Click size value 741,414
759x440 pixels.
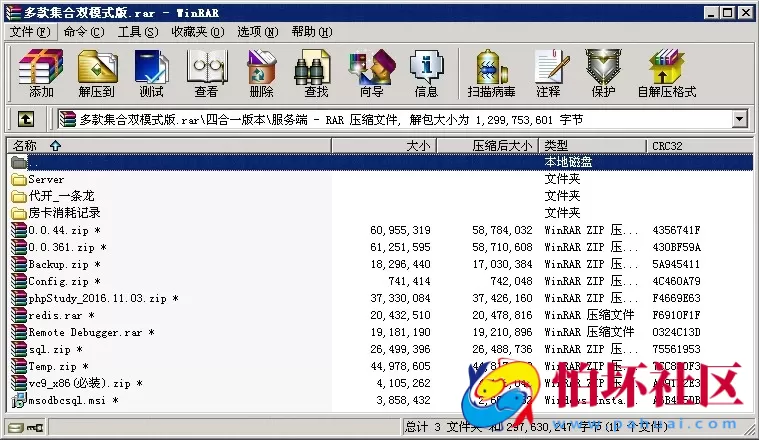pos(409,281)
